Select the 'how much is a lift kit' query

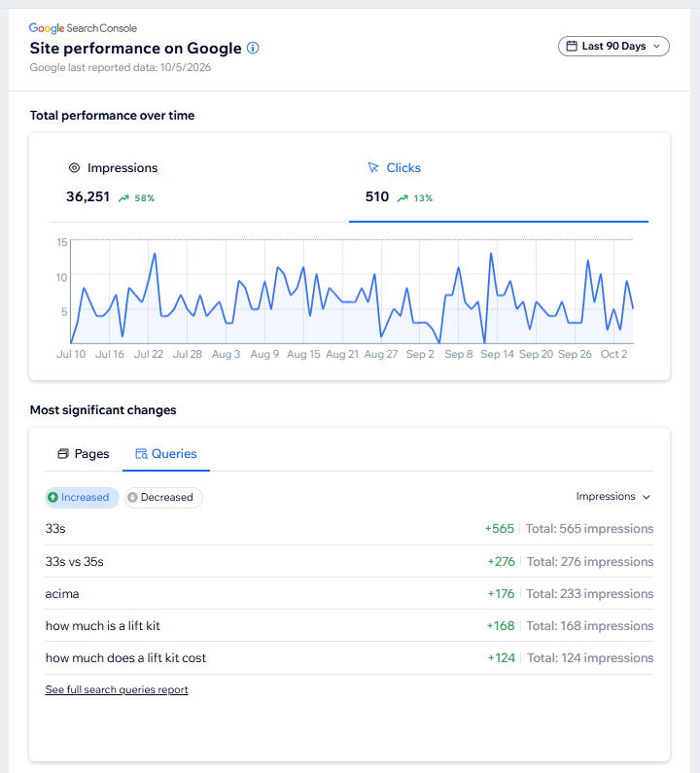click(349, 625)
